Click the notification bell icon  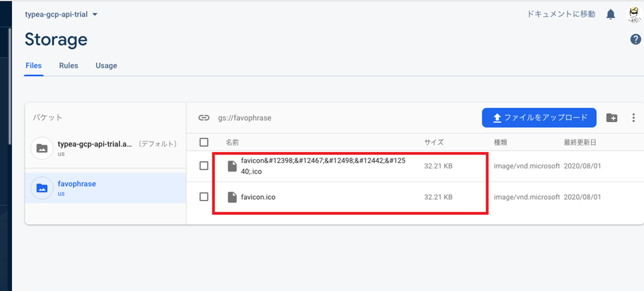coord(610,14)
